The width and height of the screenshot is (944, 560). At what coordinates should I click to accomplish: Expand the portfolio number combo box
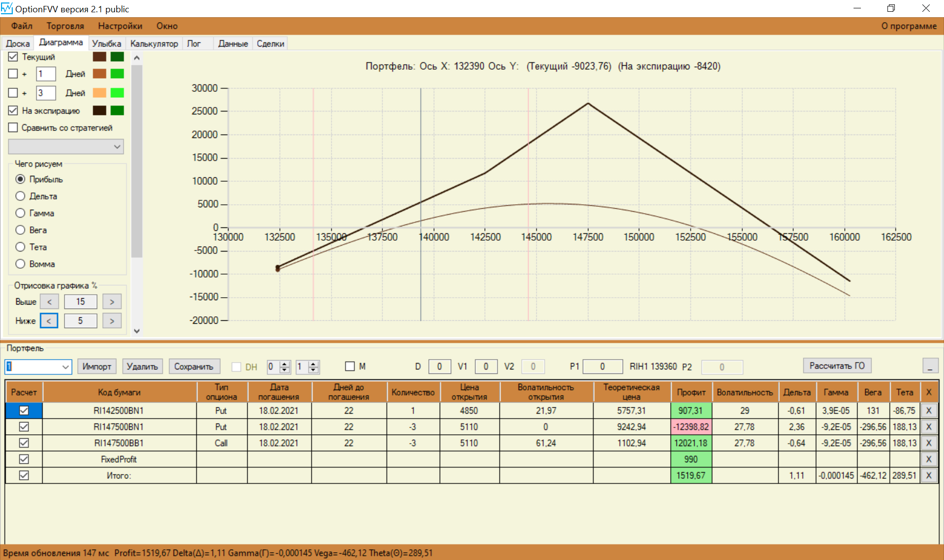coord(65,367)
